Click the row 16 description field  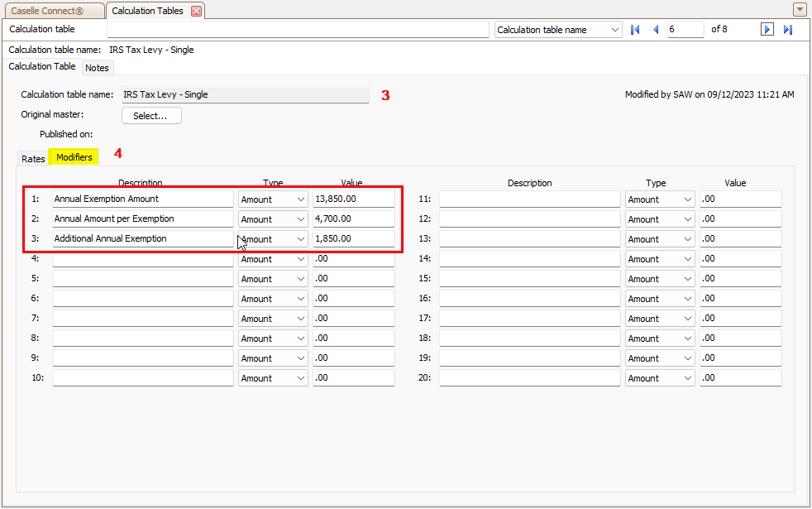(x=530, y=299)
